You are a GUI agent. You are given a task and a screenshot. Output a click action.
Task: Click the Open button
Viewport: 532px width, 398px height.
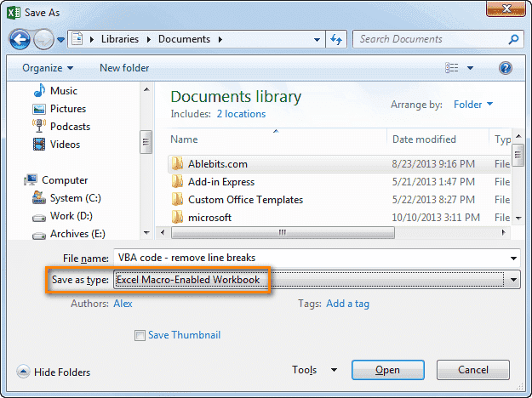click(387, 370)
